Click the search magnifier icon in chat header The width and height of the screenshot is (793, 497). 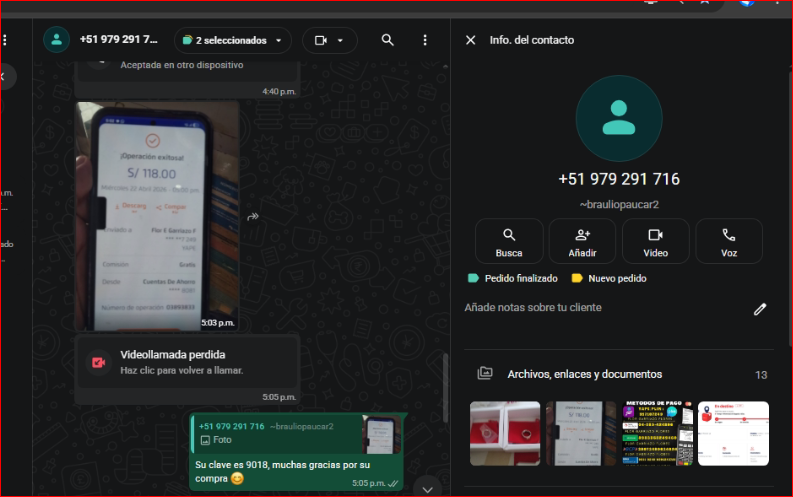pyautogui.click(x=388, y=40)
